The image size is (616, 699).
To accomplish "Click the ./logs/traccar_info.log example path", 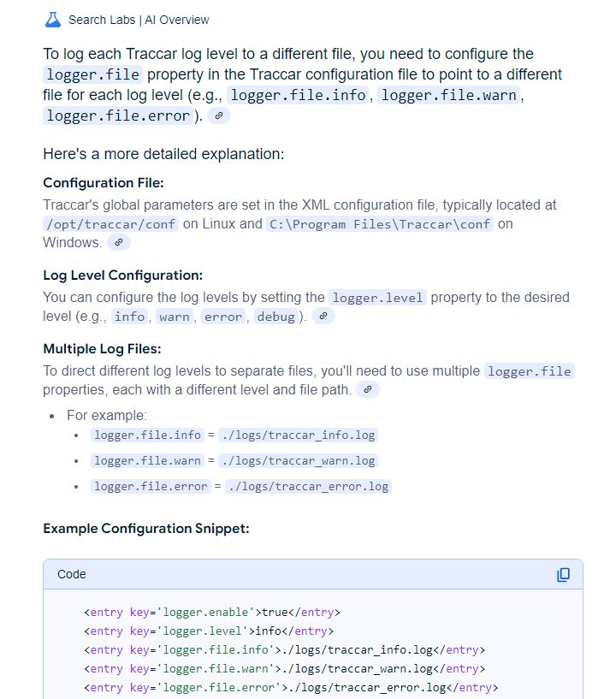I will click(x=298, y=435).
